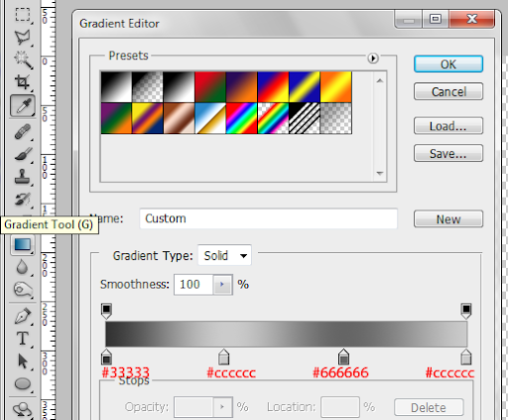Click the Load... button
The width and height of the screenshot is (508, 420).
click(448, 126)
